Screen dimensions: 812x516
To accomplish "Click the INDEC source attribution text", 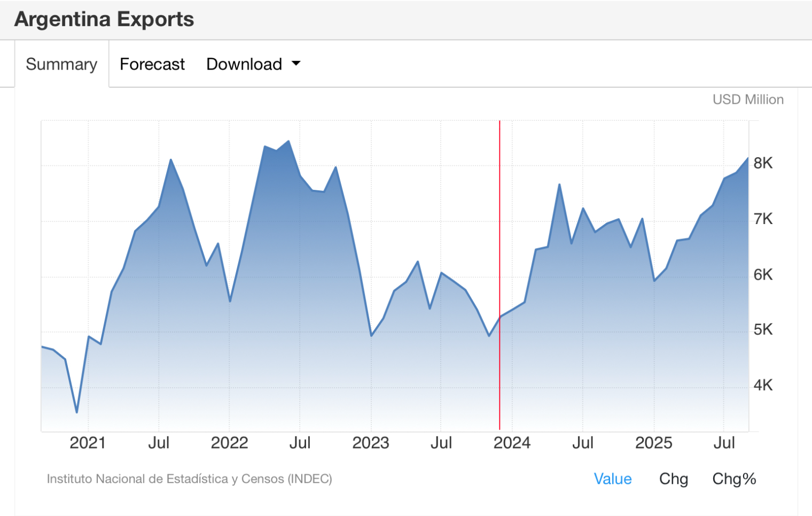I will tap(189, 479).
